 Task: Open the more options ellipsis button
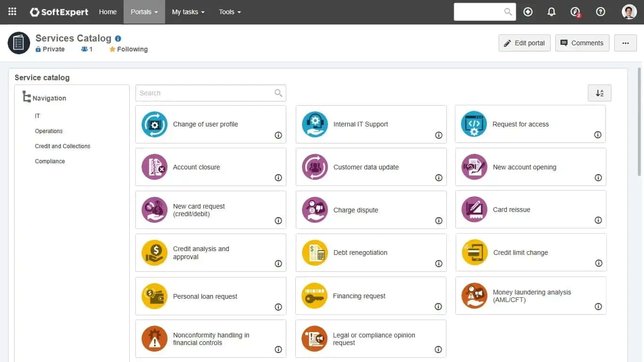(x=626, y=43)
